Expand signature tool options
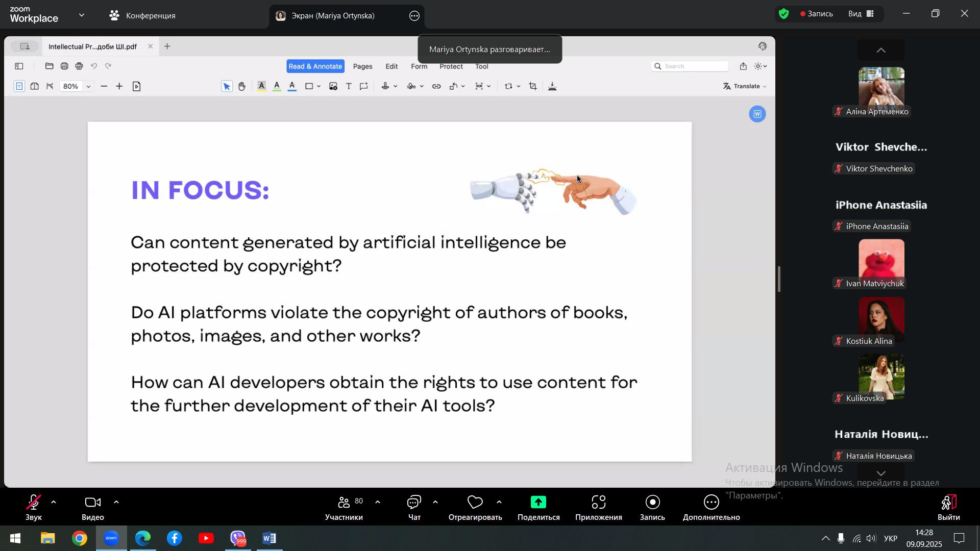Image resolution: width=980 pixels, height=551 pixels. [422, 87]
